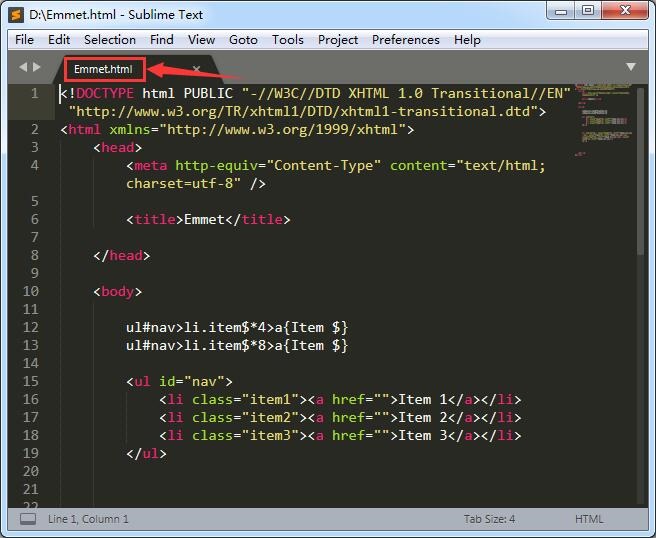Image resolution: width=656 pixels, height=538 pixels.
Task: Click Line 1, Column 1 status text
Action: point(88,519)
